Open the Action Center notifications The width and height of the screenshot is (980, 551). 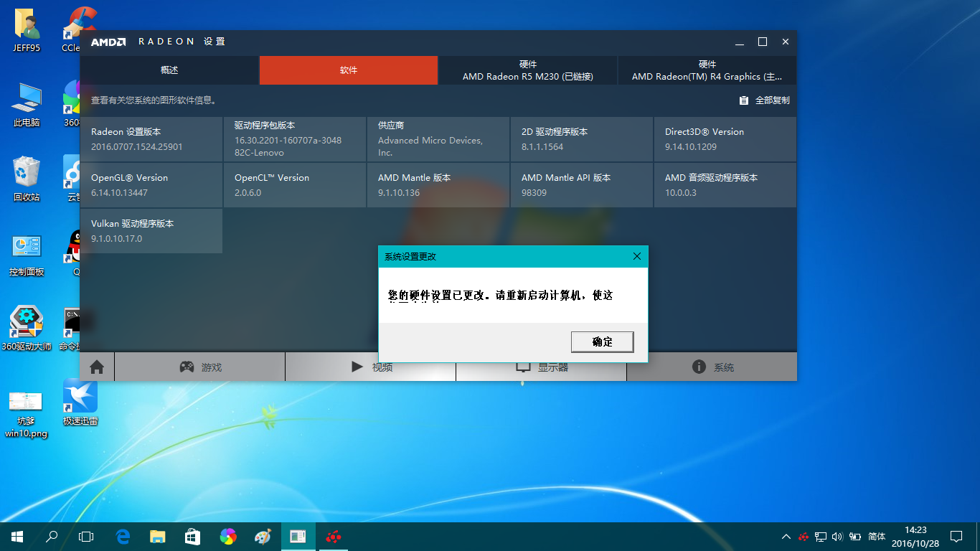point(956,537)
